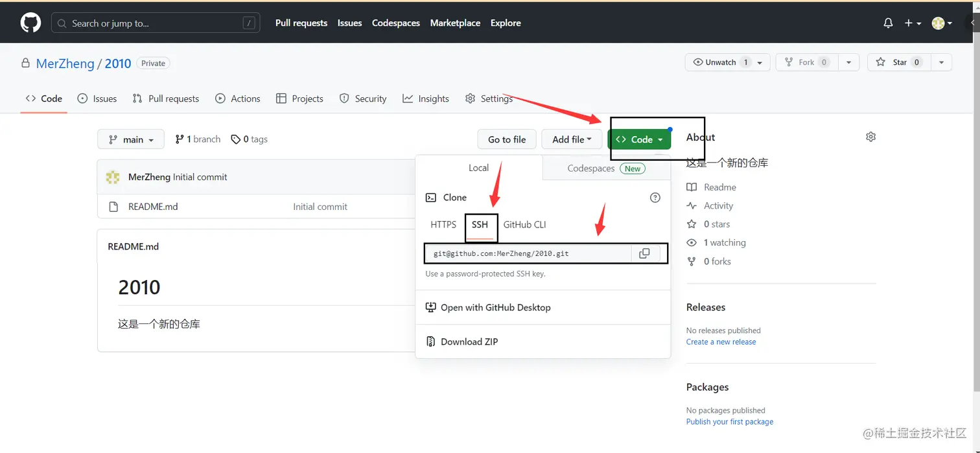Viewport: 980px width, 453px height.
Task: Choose the GitHub CLI clone option
Action: (x=525, y=225)
